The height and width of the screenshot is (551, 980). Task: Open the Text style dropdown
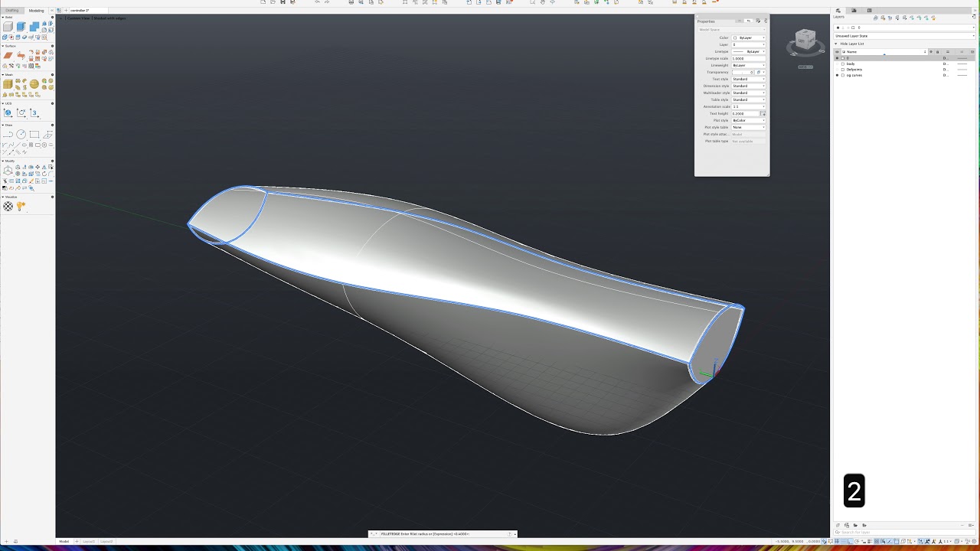pos(749,79)
